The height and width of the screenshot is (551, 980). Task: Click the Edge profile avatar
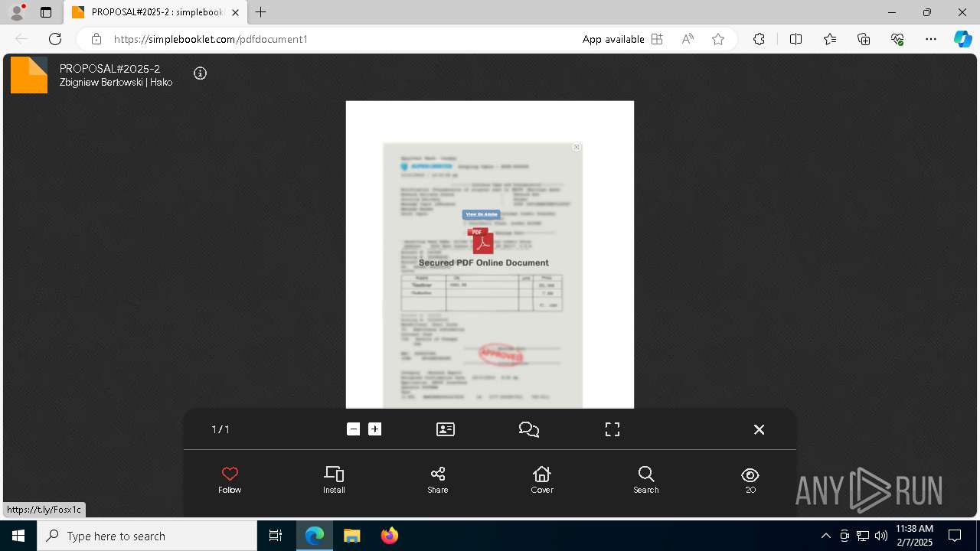tap(17, 12)
